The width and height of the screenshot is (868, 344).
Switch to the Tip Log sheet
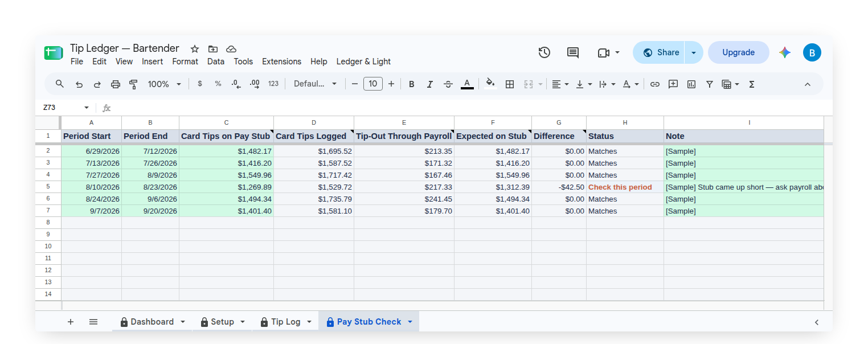pyautogui.click(x=286, y=322)
